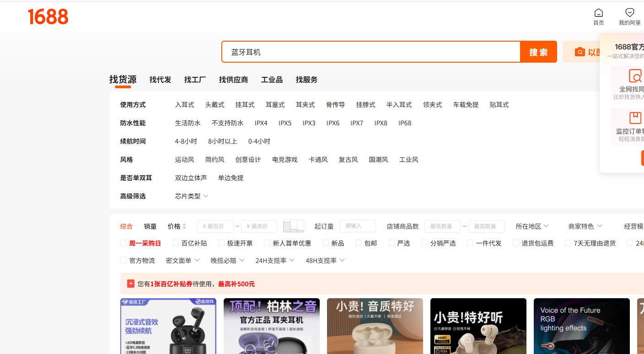Click the search input field

pyautogui.click(x=371, y=52)
